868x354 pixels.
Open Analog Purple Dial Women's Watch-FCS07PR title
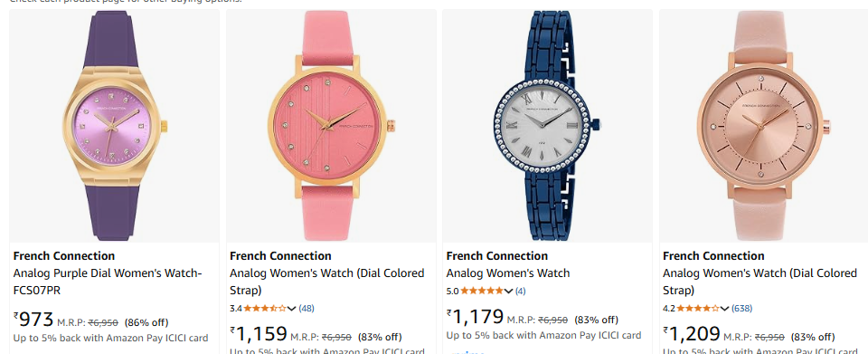click(x=108, y=282)
